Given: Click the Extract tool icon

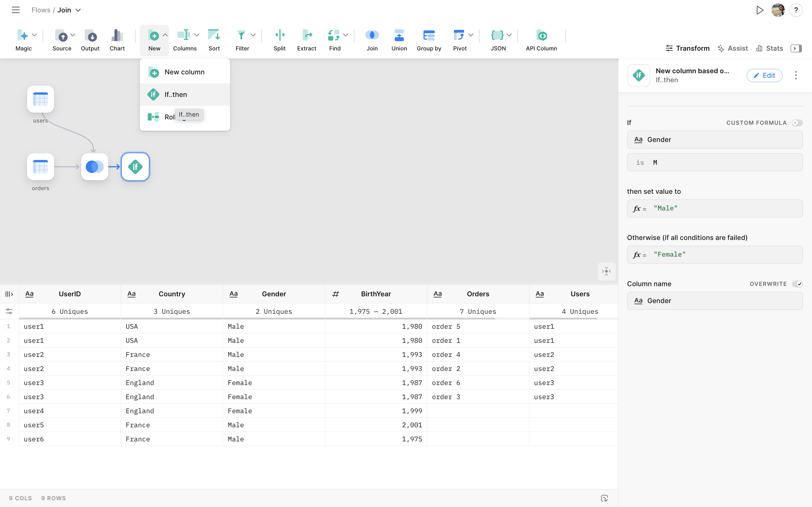Looking at the screenshot, I should click(306, 35).
